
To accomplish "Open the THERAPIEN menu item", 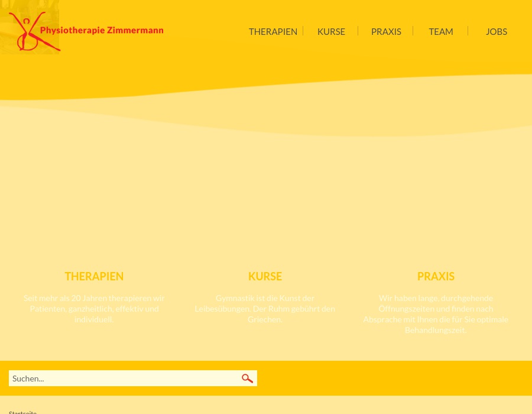I will [x=273, y=31].
